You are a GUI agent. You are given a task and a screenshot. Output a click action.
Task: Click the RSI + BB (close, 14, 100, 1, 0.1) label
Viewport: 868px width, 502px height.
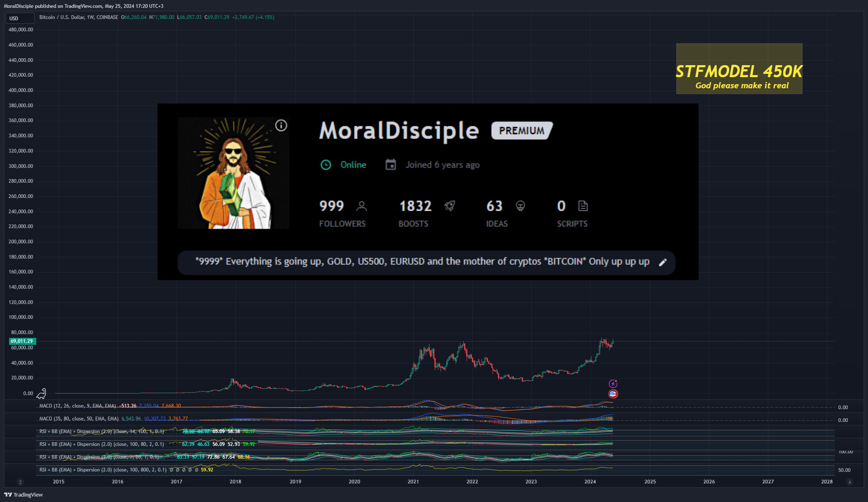(x=101, y=431)
